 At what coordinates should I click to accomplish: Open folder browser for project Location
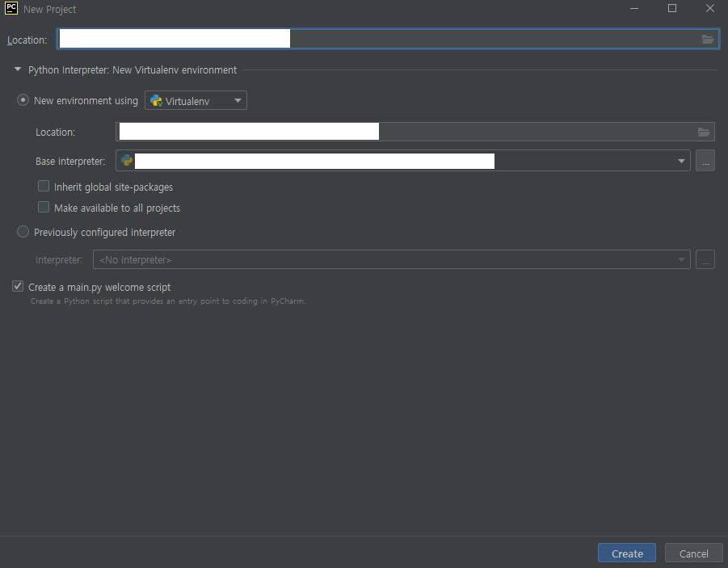tap(708, 40)
